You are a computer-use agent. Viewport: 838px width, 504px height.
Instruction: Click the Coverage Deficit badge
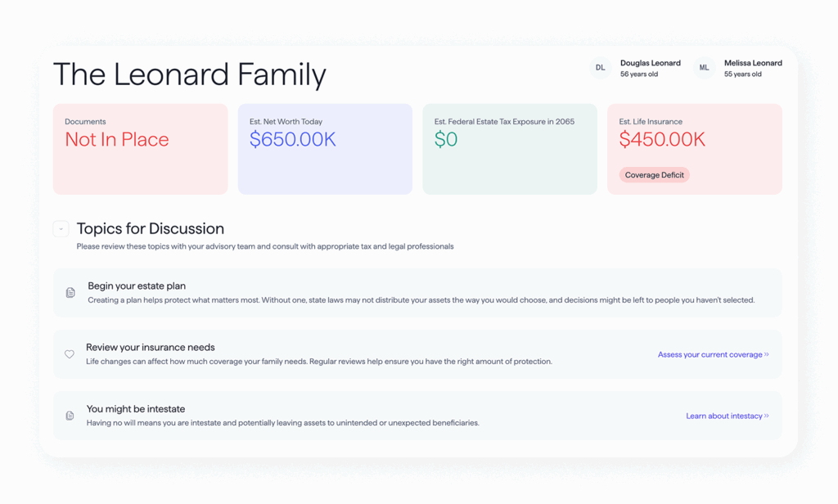654,175
